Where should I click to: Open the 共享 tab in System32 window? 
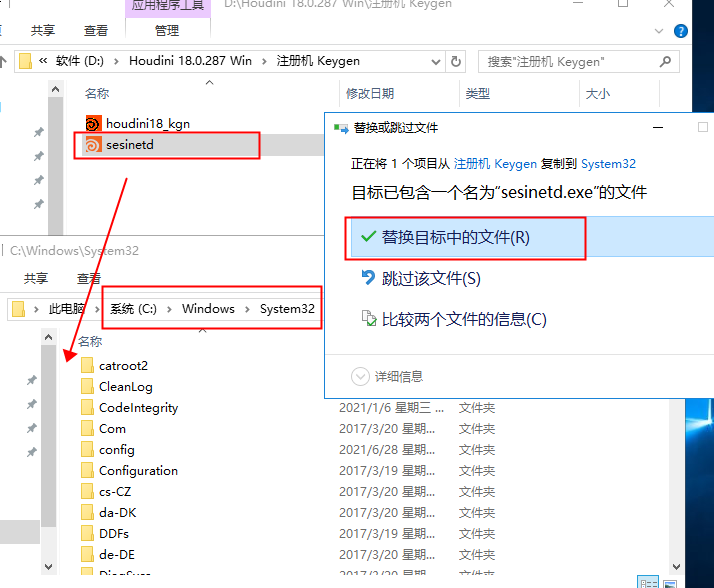(x=36, y=278)
